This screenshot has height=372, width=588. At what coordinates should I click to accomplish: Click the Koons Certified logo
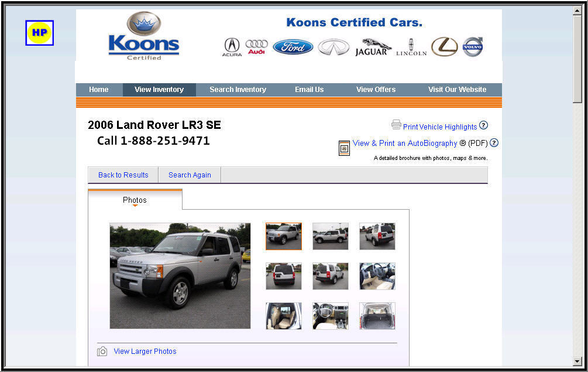pos(144,36)
